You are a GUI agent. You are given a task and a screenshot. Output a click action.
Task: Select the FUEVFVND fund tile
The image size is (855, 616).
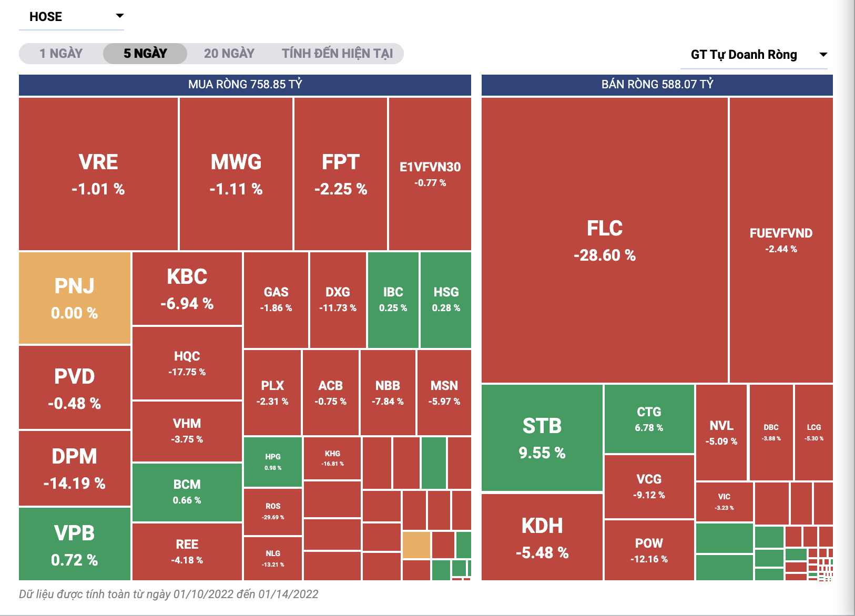[x=781, y=240]
